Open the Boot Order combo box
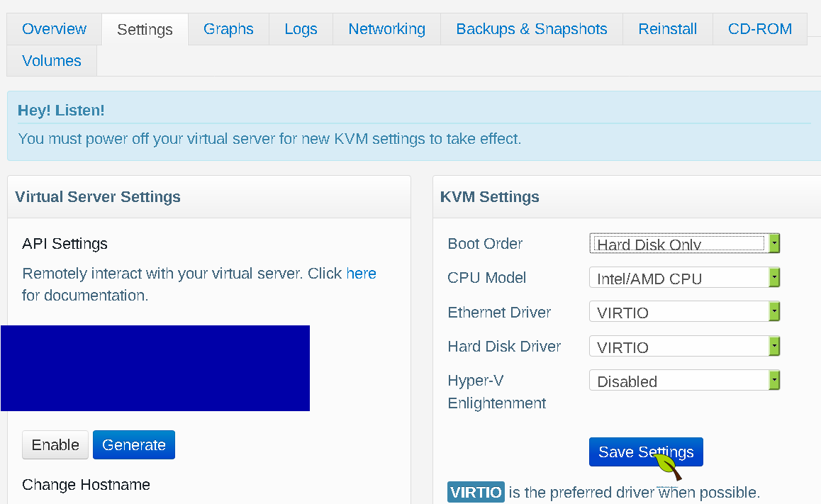Screen dimensions: 821x504 [677, 243]
